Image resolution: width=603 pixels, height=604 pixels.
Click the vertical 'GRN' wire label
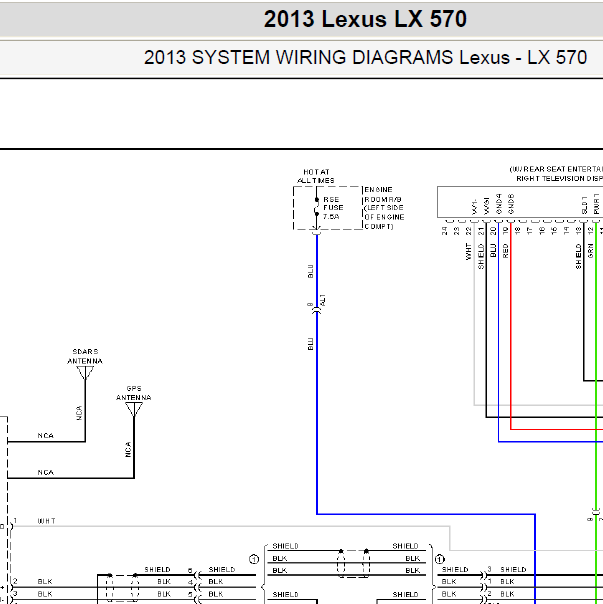pos(590,251)
